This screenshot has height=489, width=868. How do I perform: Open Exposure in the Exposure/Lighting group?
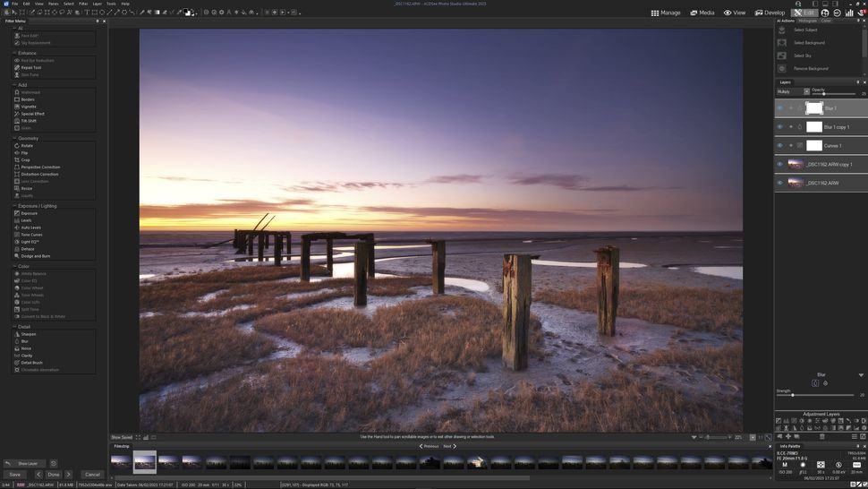pos(29,213)
